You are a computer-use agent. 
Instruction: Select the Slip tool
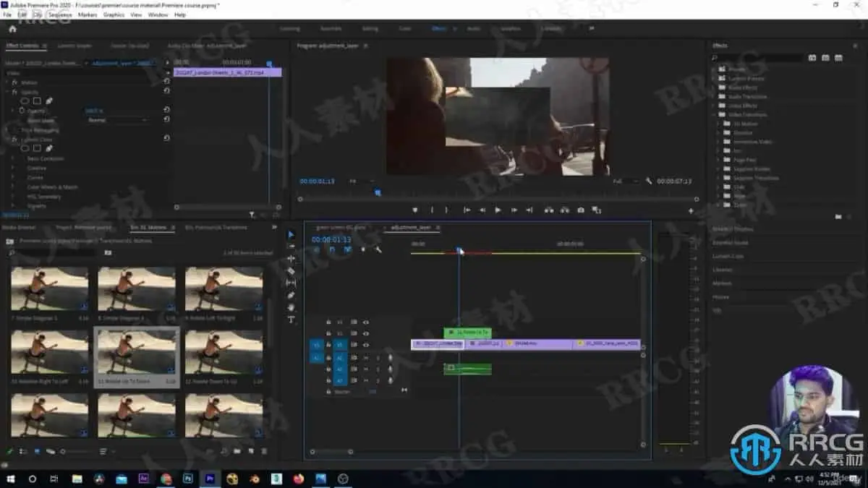tap(292, 283)
